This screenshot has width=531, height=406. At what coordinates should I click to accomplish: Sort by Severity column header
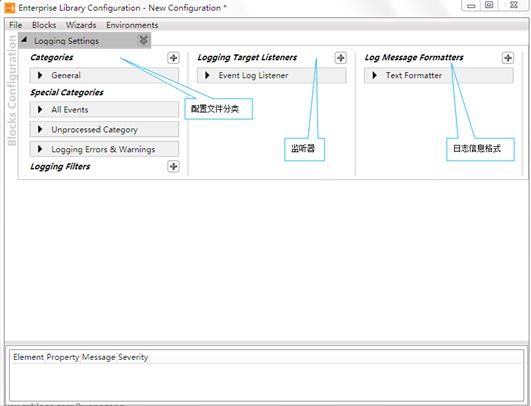(133, 357)
